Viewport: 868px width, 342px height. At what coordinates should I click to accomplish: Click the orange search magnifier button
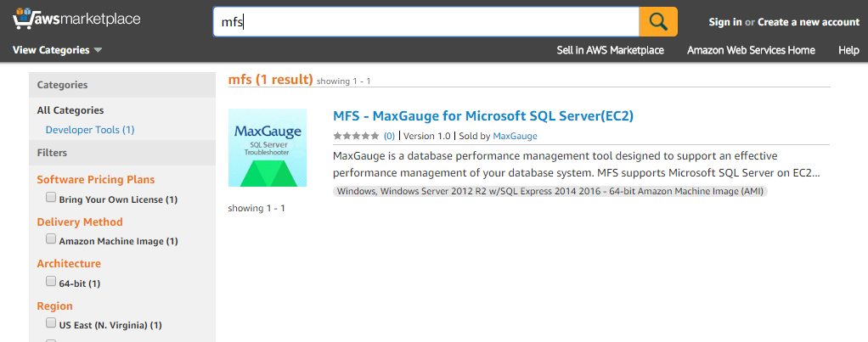pyautogui.click(x=658, y=22)
